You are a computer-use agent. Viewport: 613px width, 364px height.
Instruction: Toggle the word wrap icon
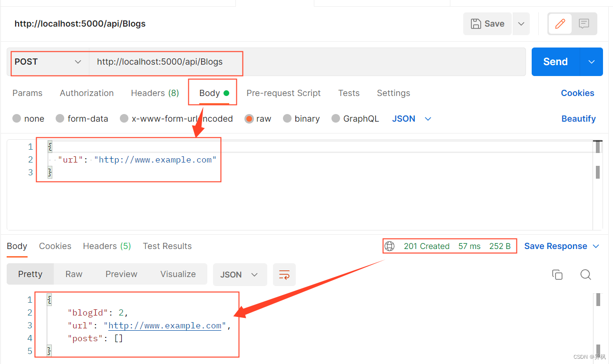(284, 275)
